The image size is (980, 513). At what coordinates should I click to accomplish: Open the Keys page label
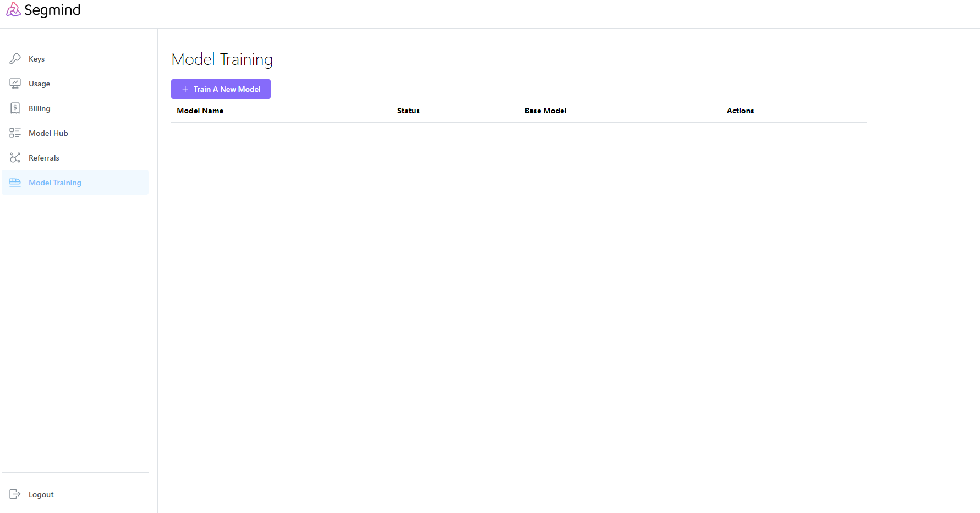[36, 59]
